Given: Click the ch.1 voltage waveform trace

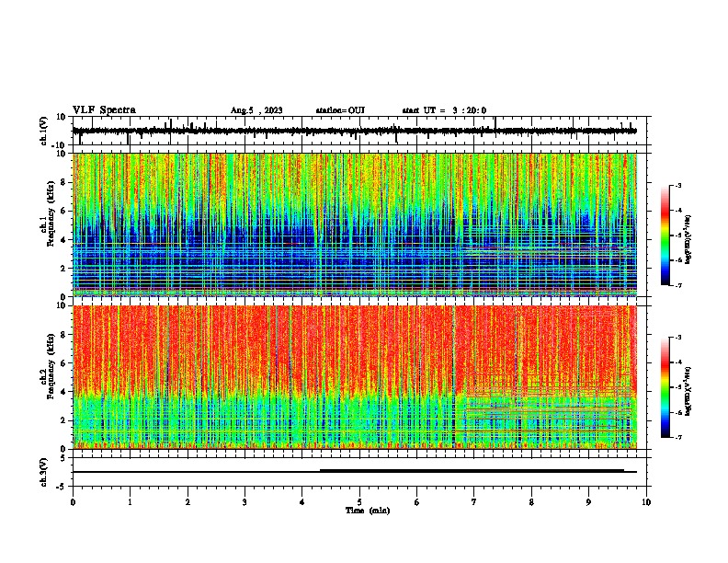Looking at the screenshot, I should (354, 131).
